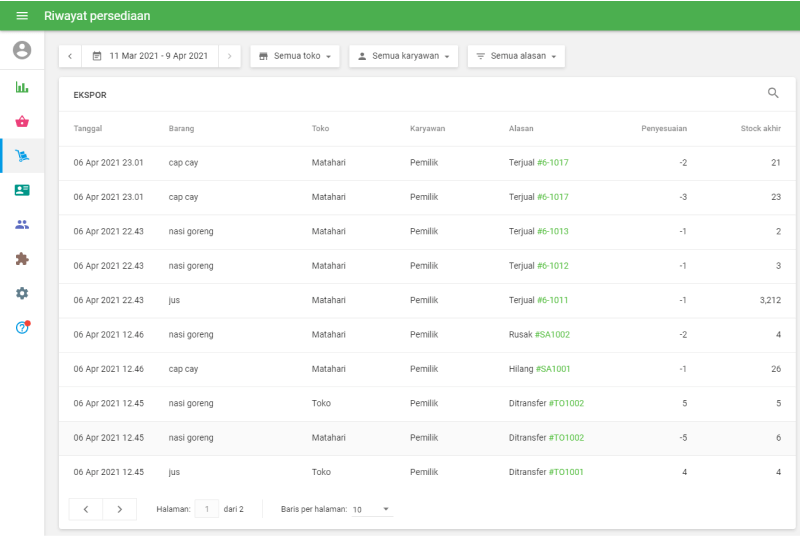Click the EKSPOR button

pos(90,95)
